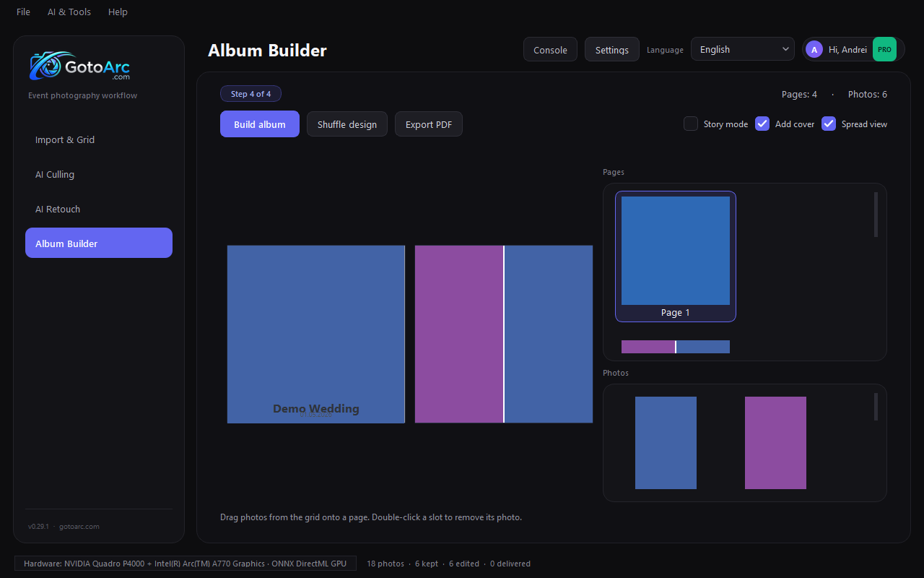
Task: Select the blue photo in Photos panel
Action: (x=666, y=443)
